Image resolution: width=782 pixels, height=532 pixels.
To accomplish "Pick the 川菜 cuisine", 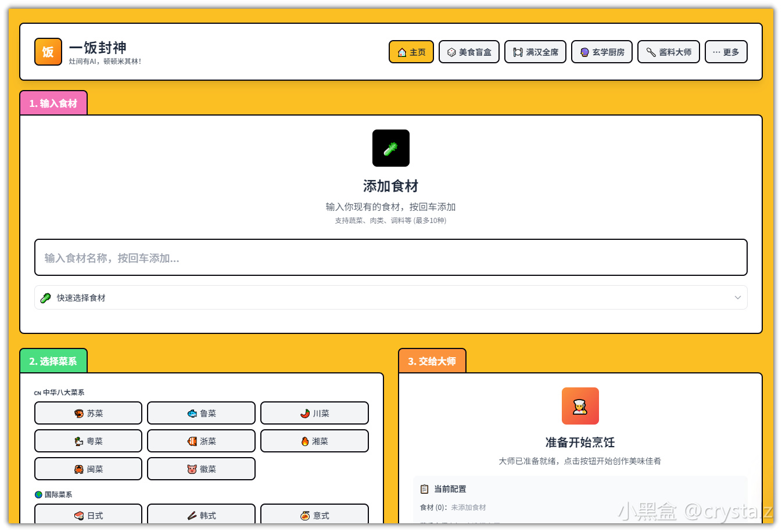I will (314, 413).
